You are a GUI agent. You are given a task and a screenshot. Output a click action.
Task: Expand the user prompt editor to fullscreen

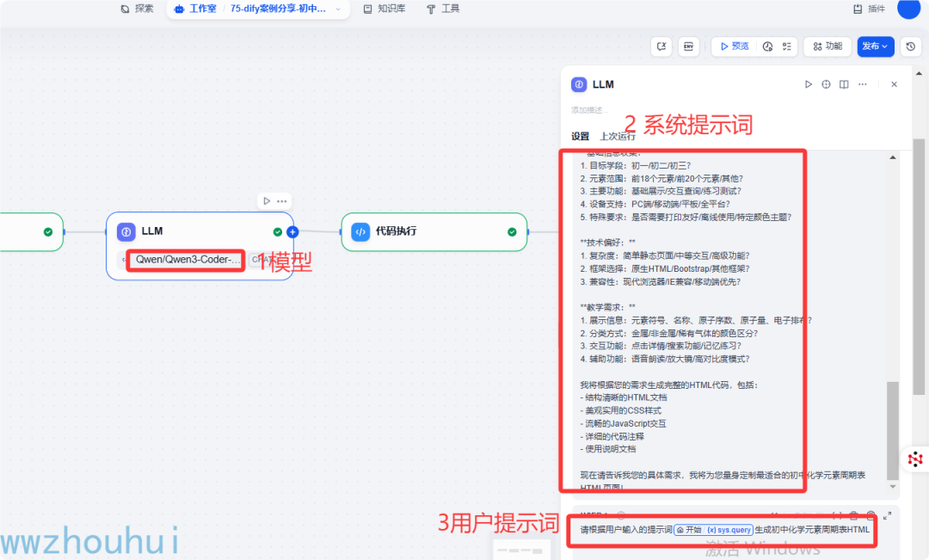[887, 515]
